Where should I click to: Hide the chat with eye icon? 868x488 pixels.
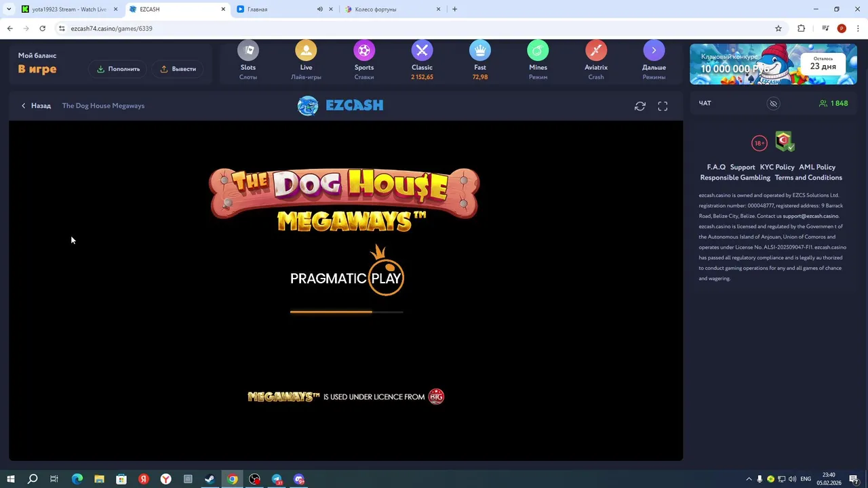coord(773,104)
